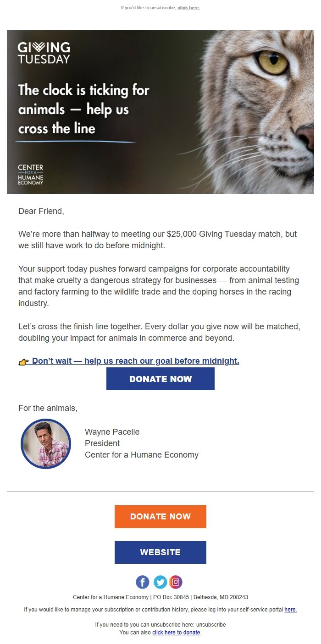Image resolution: width=321 pixels, height=644 pixels.
Task: Open the Twitter social media icon
Action: click(160, 582)
